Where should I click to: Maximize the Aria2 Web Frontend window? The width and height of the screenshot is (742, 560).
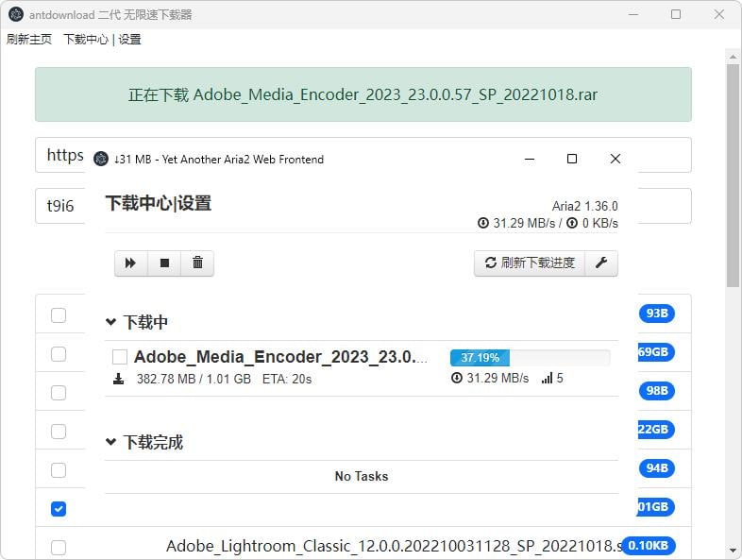[572, 159]
